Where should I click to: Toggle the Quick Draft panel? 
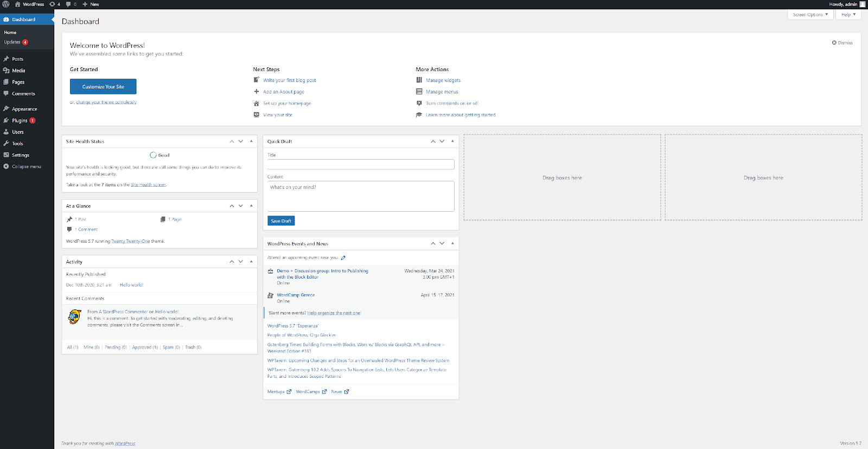(x=452, y=141)
